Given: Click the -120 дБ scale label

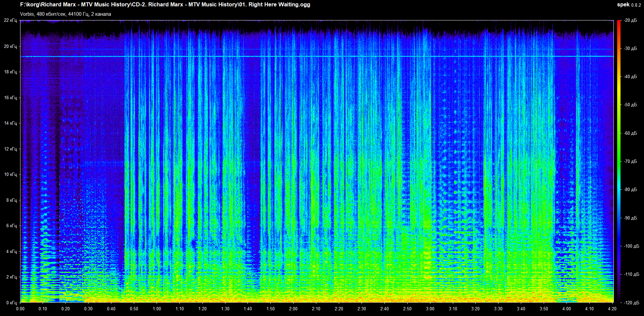Looking at the screenshot, I should (x=631, y=303).
